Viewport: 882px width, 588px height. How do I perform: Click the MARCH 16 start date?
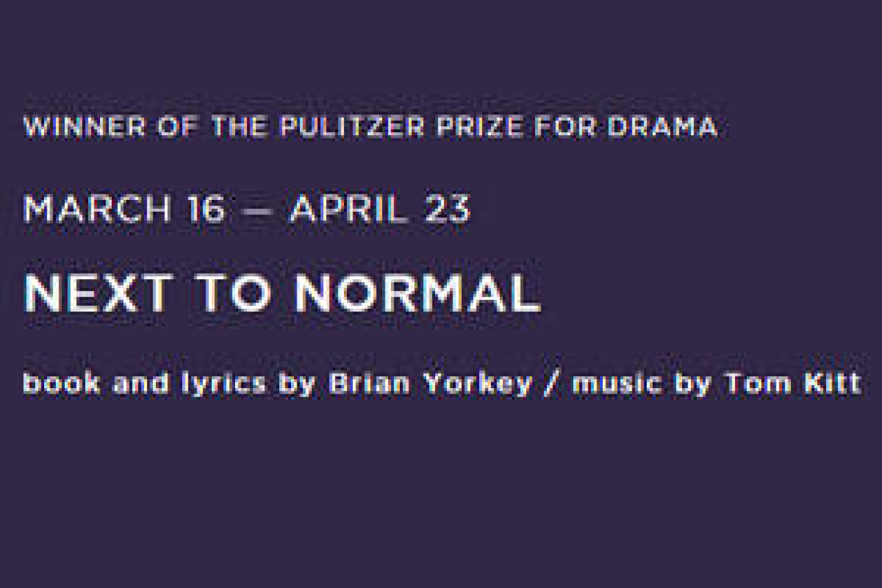124,210
